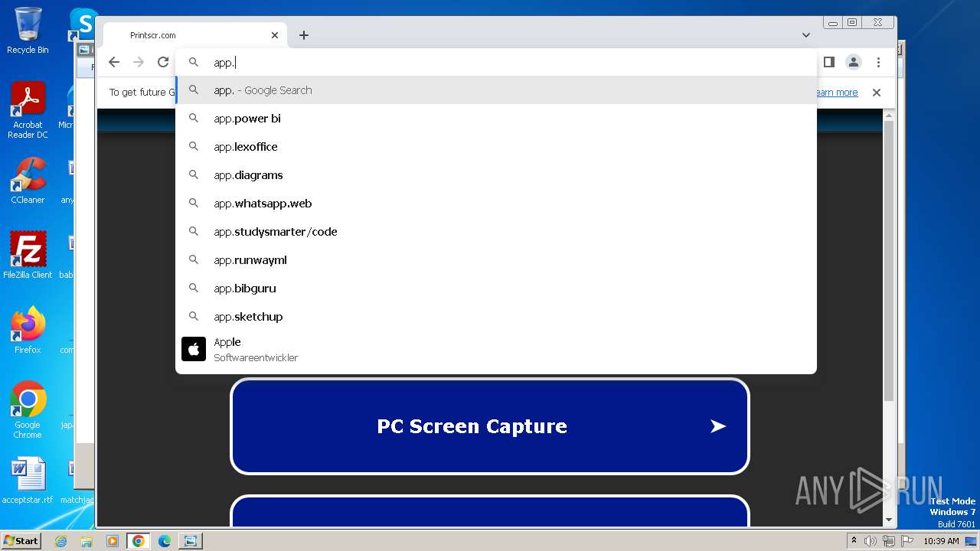Choose suggestion app.whatsapp.web
The height and width of the screenshot is (551, 980).
(496, 204)
